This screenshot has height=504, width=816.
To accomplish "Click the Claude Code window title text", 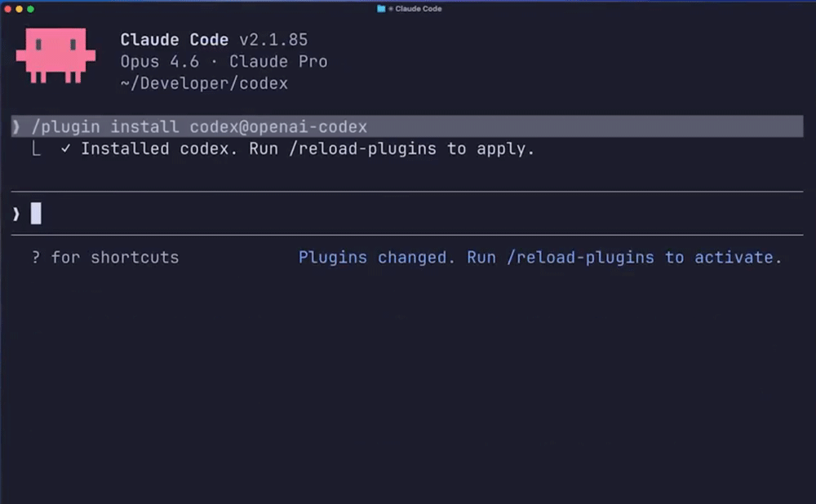I will click(x=419, y=8).
